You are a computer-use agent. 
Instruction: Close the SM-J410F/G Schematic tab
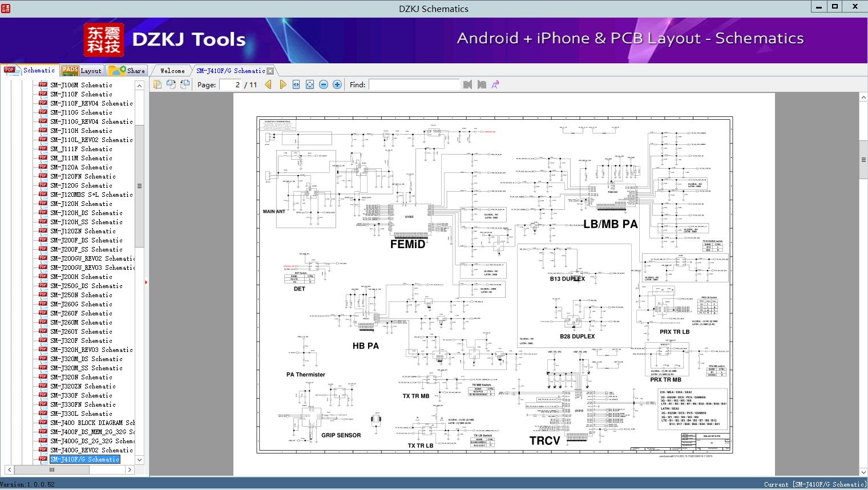(271, 71)
